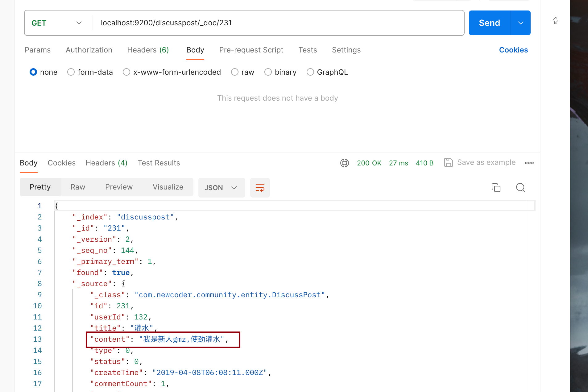
Task: Click line number 8 in the gutter
Action: click(x=39, y=284)
